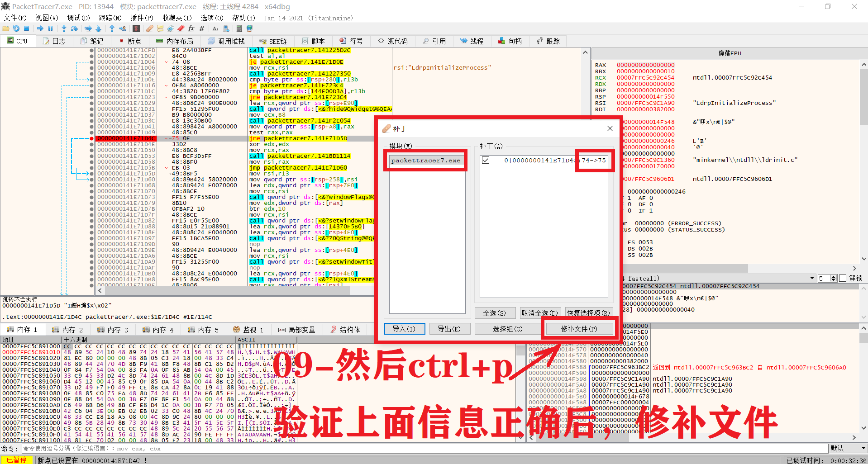Click the Pause execution icon
This screenshot has height=464, width=868.
click(x=50, y=28)
